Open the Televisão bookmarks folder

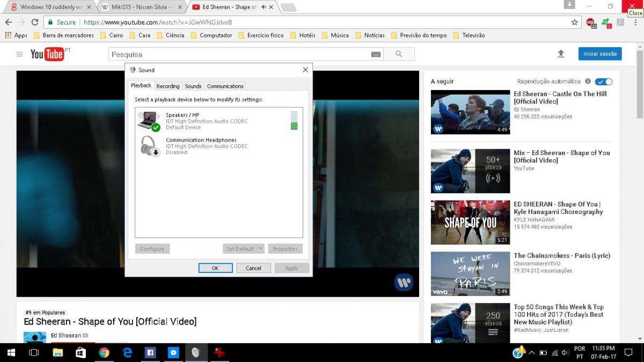(x=469, y=35)
